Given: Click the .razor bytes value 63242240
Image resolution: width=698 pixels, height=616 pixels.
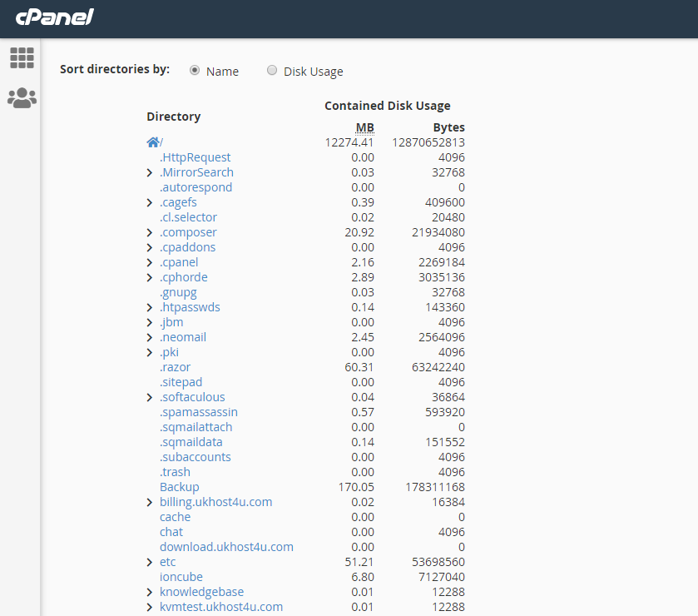Looking at the screenshot, I should click(438, 367).
